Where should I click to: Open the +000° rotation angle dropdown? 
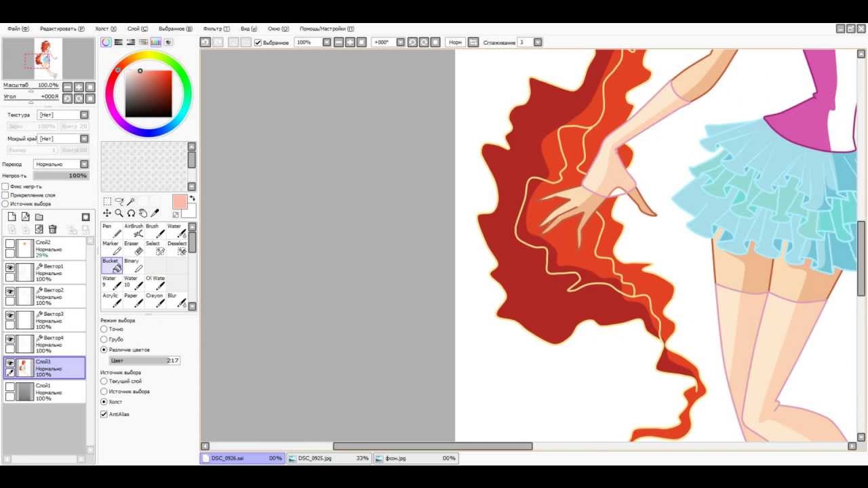pyautogui.click(x=400, y=42)
